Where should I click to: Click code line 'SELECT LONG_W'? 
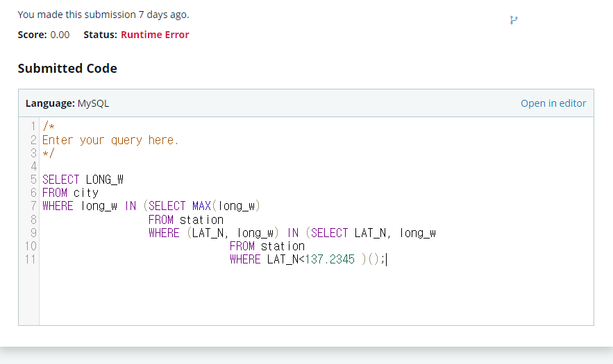pos(83,180)
